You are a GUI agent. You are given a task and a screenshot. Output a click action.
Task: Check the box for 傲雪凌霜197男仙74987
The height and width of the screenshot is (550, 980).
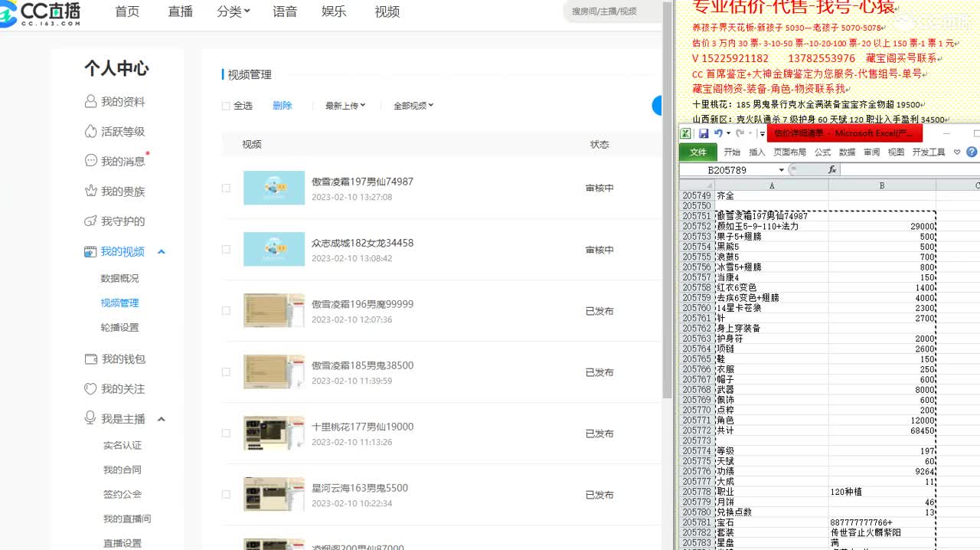tap(226, 188)
